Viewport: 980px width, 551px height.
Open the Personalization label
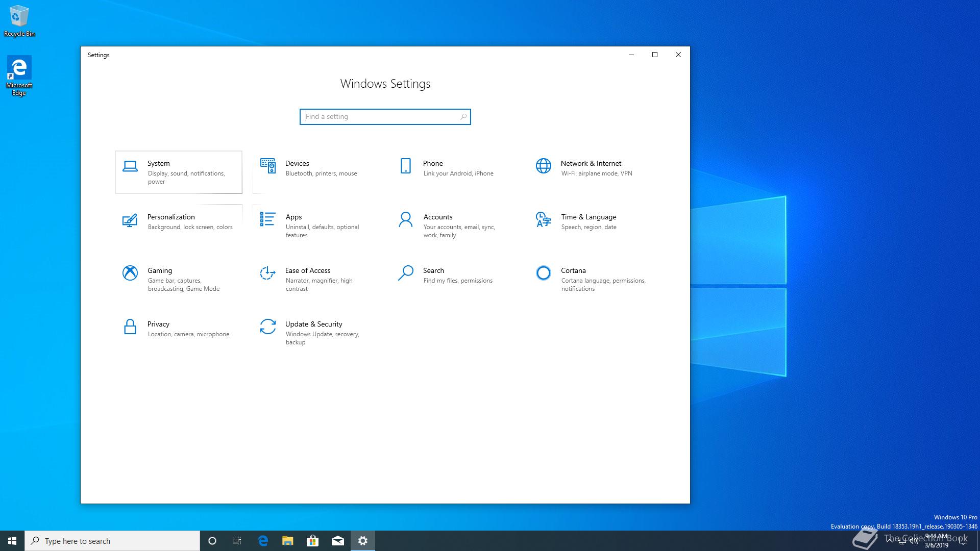click(171, 217)
